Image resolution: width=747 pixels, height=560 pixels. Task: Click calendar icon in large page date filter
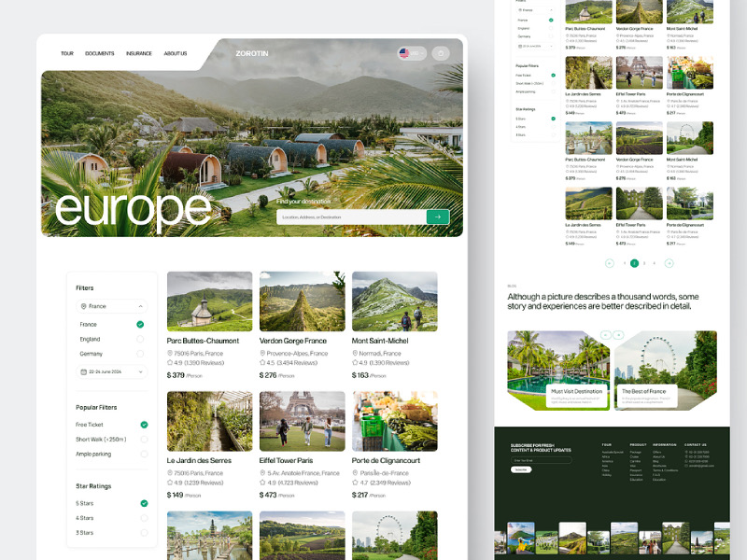(83, 371)
